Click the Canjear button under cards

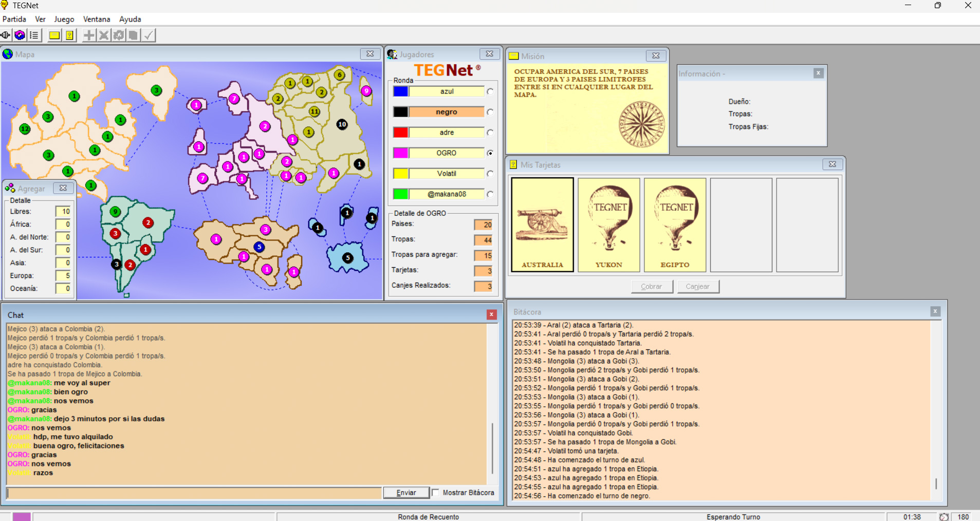tap(697, 287)
